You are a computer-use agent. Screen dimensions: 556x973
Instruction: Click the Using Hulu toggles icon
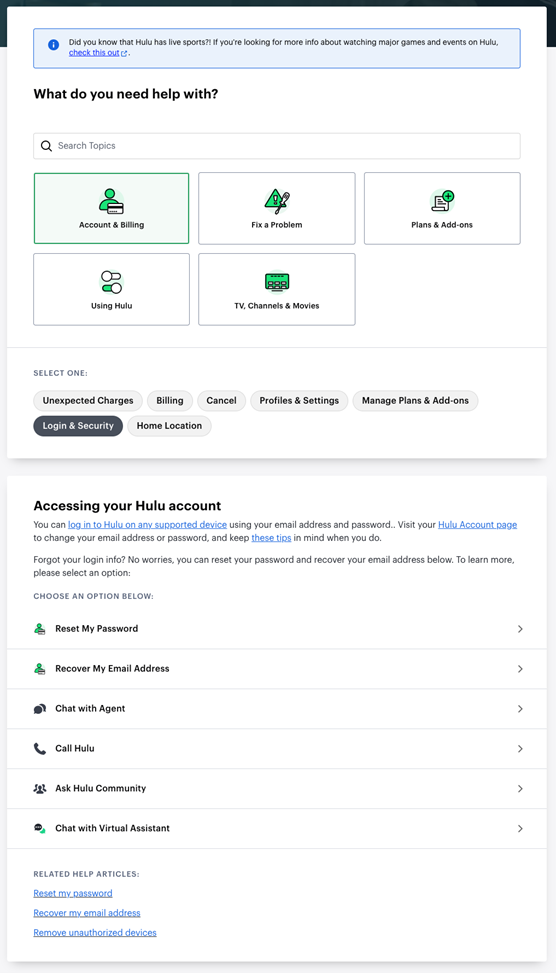[x=111, y=282]
